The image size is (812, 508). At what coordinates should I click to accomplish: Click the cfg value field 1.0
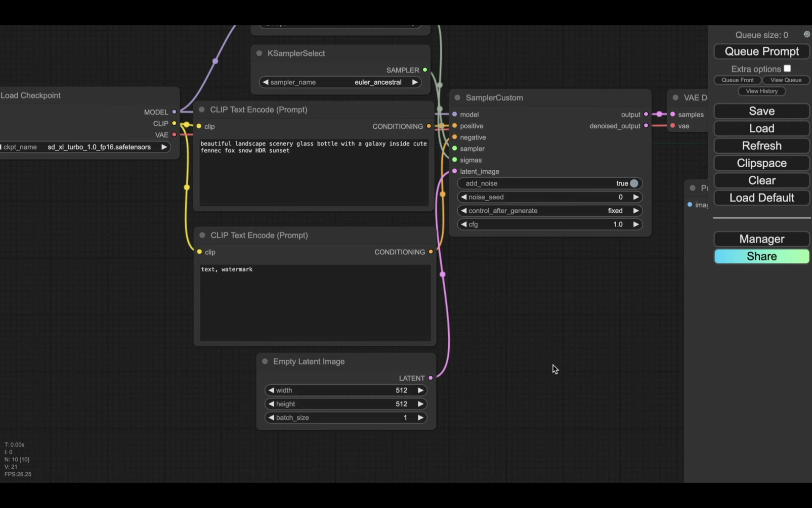click(617, 224)
